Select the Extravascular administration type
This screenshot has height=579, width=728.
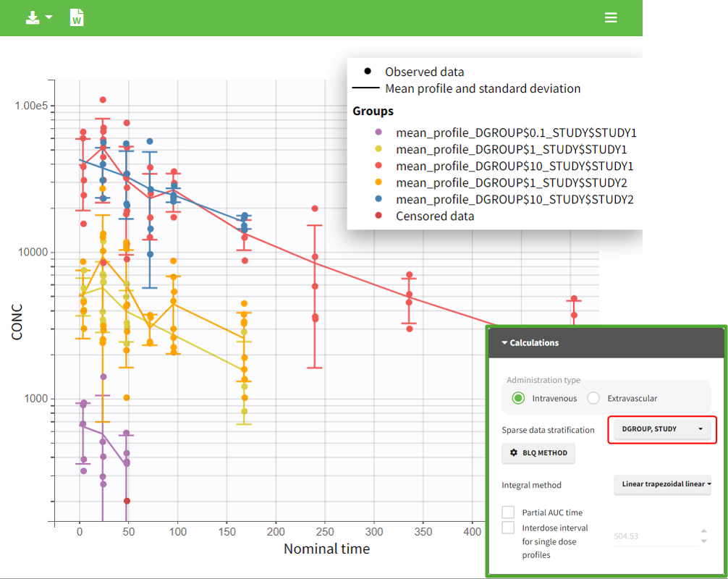click(x=593, y=398)
